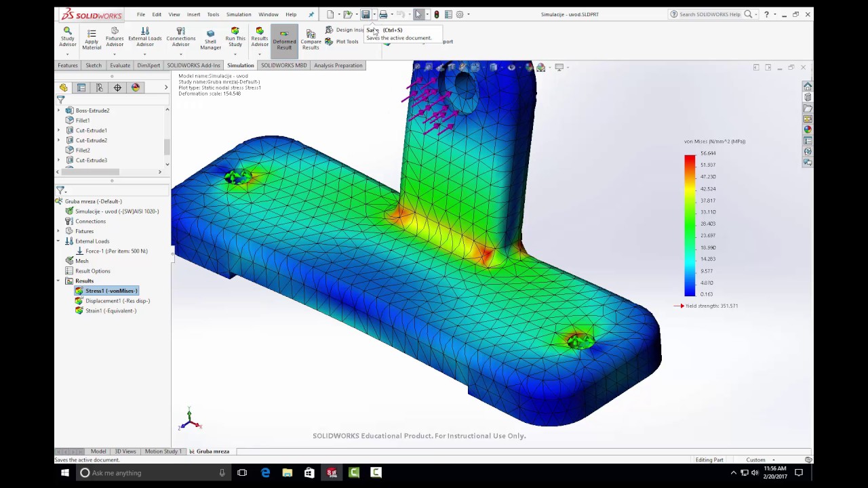
Task: Switch to SOLIDWORKS MBD tab
Action: (284, 65)
